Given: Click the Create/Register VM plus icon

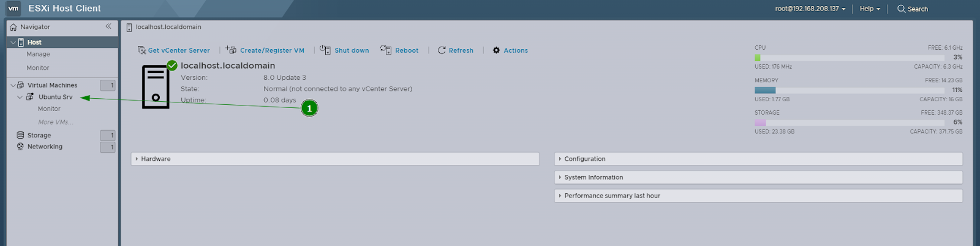Looking at the screenshot, I should click(231, 50).
